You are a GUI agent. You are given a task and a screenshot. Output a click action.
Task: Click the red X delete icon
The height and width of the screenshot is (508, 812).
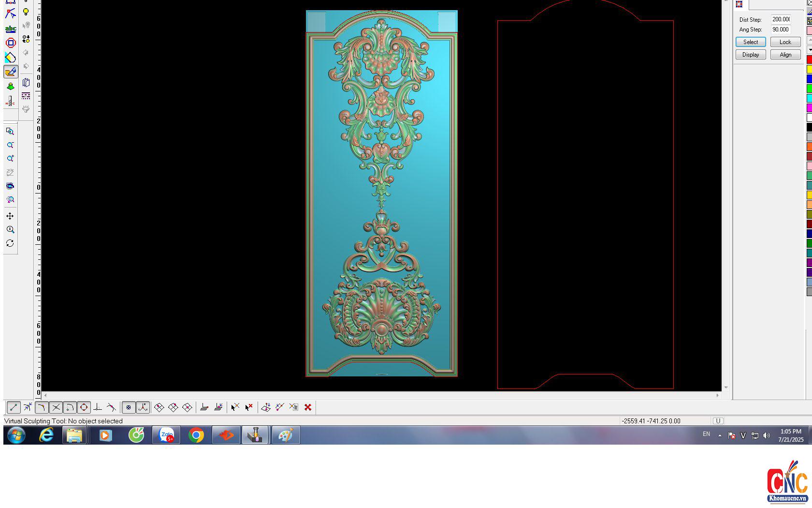(x=308, y=407)
